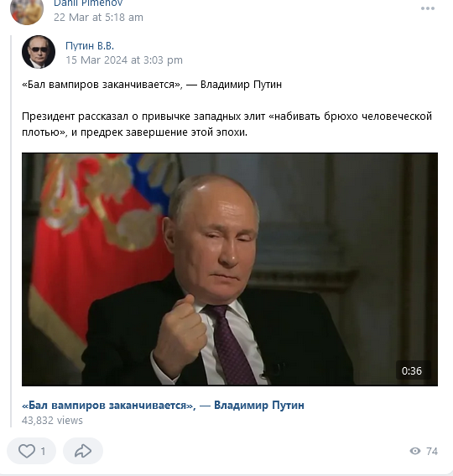Open the bold blue video title link

tap(163, 406)
